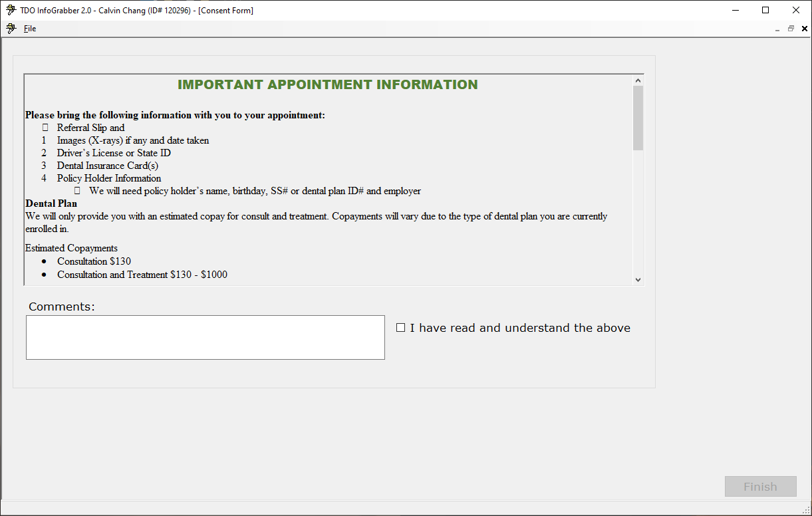Click the 'Dental Plan' bold heading
Image resolution: width=812 pixels, height=516 pixels.
pos(51,203)
